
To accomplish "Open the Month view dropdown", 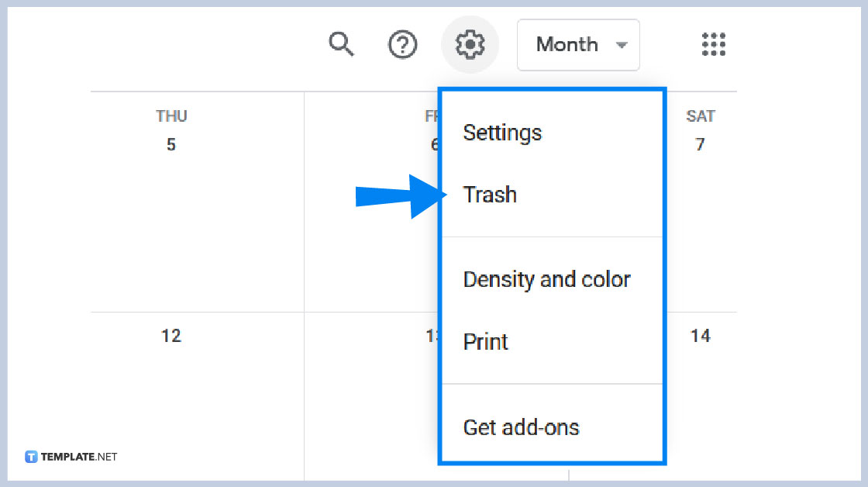I will click(x=578, y=45).
